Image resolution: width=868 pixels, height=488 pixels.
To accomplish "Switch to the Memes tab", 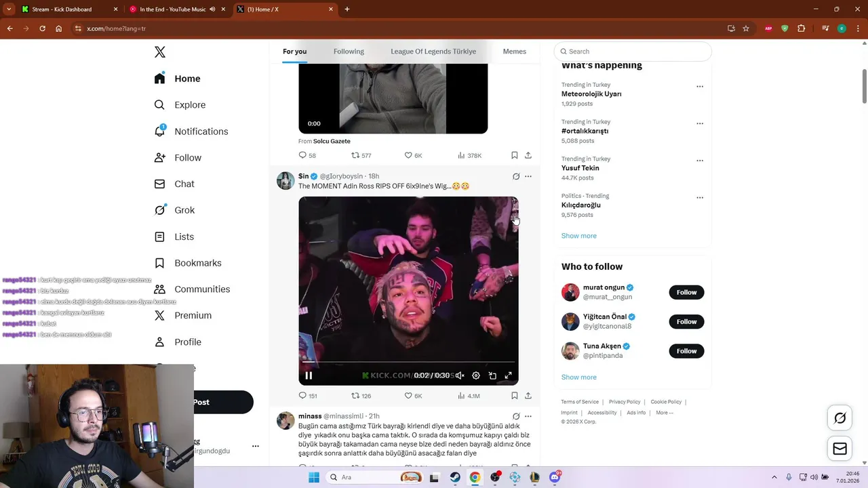I will pyautogui.click(x=514, y=52).
